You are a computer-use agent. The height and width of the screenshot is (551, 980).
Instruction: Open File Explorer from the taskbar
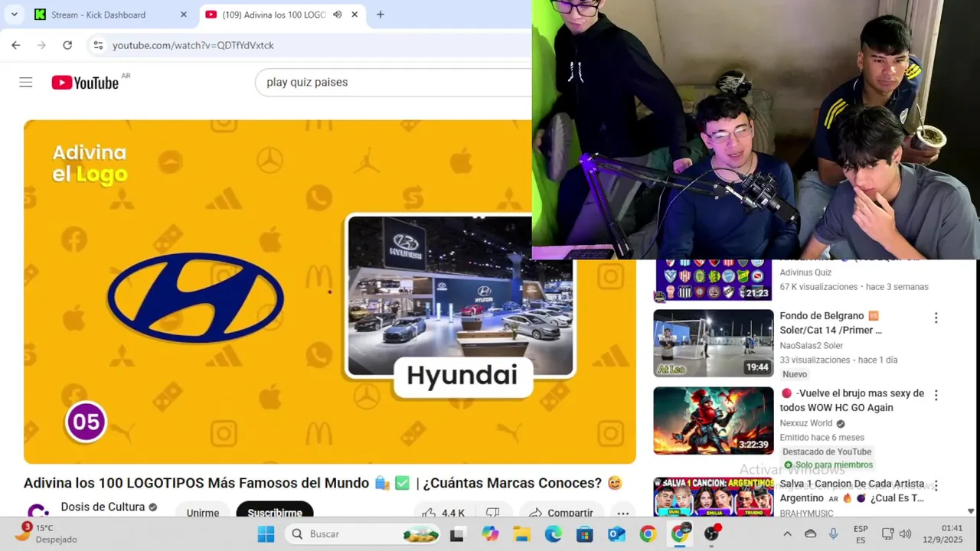click(x=521, y=534)
